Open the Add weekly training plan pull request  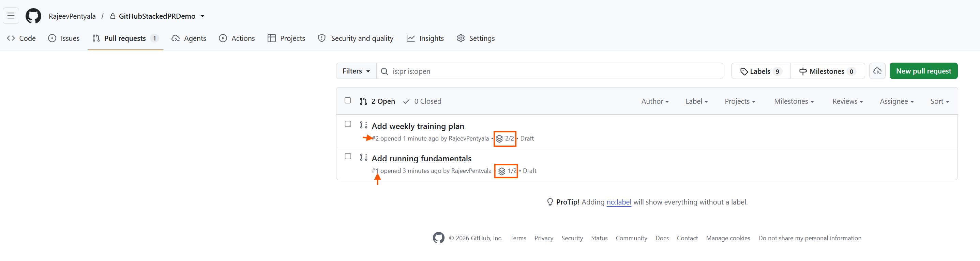coord(418,126)
